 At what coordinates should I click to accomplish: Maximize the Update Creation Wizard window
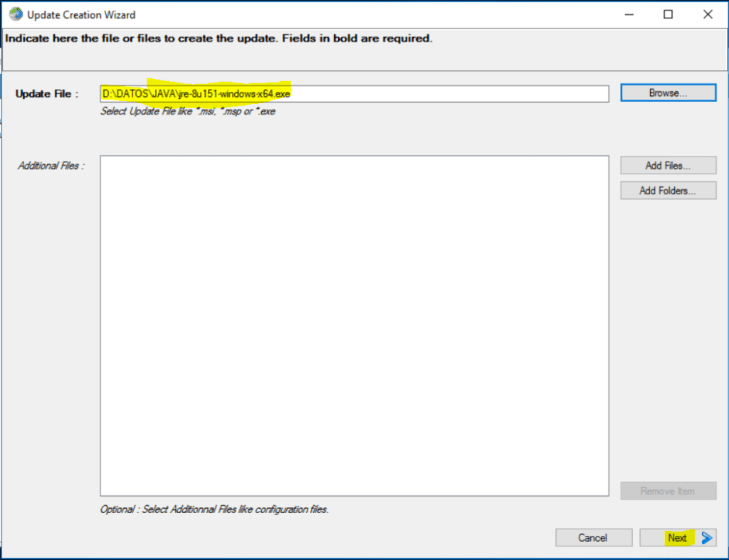point(668,14)
